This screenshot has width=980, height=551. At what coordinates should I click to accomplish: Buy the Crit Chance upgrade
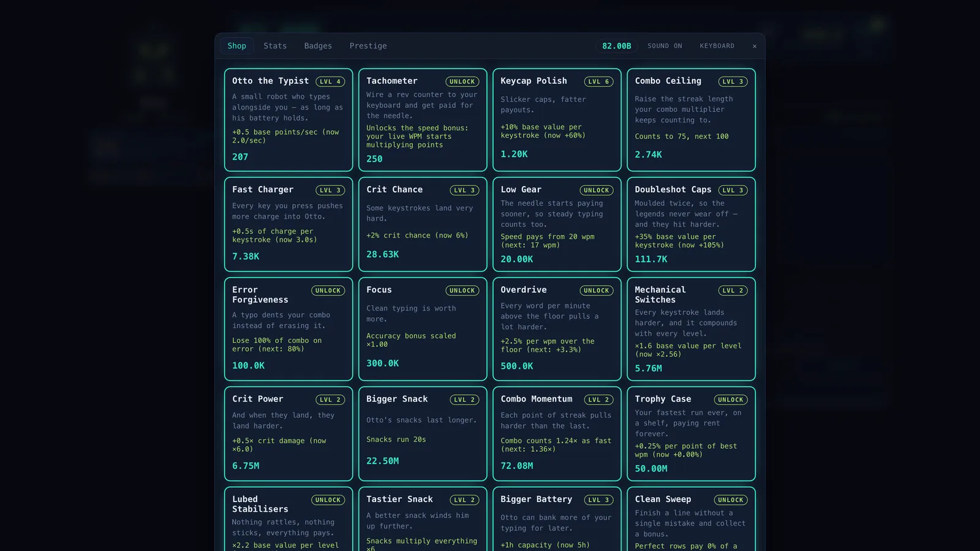coord(423,224)
